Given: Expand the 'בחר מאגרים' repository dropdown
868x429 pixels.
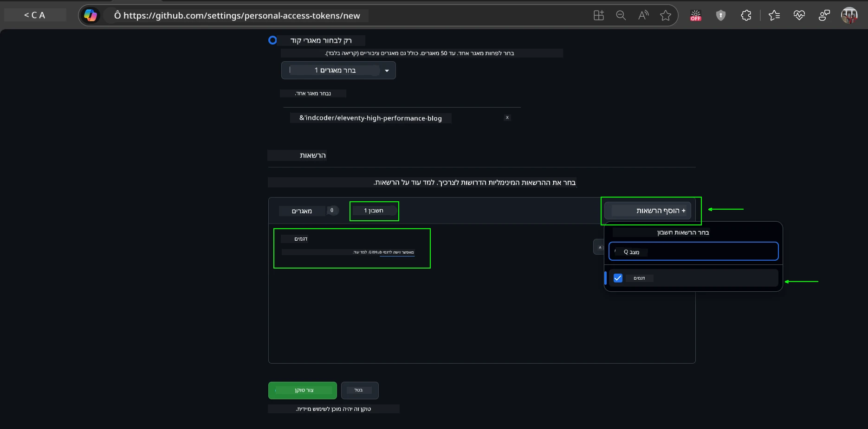Looking at the screenshot, I should tap(338, 70).
